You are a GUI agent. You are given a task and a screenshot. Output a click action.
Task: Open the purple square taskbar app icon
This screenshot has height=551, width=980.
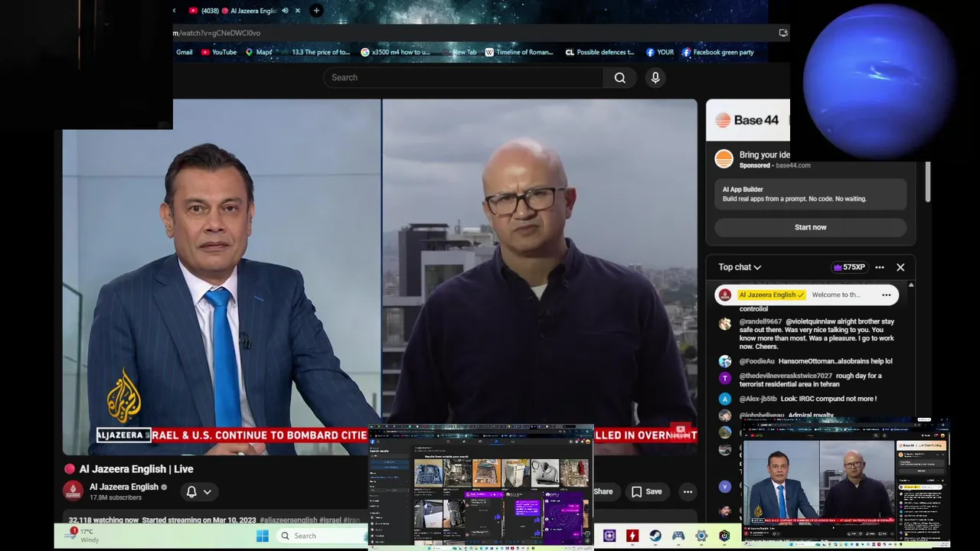pyautogui.click(x=609, y=536)
